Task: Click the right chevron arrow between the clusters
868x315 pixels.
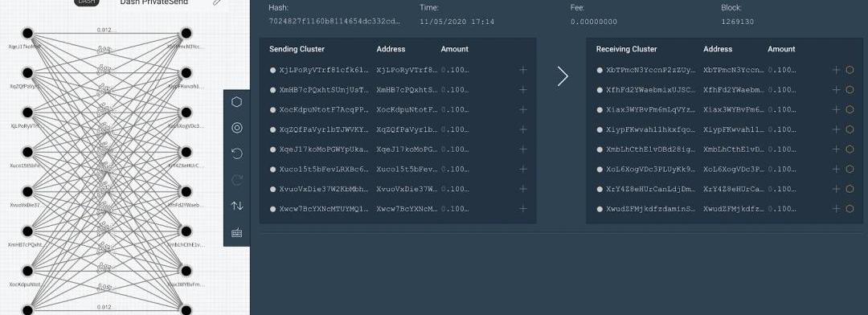Action: pos(563,76)
